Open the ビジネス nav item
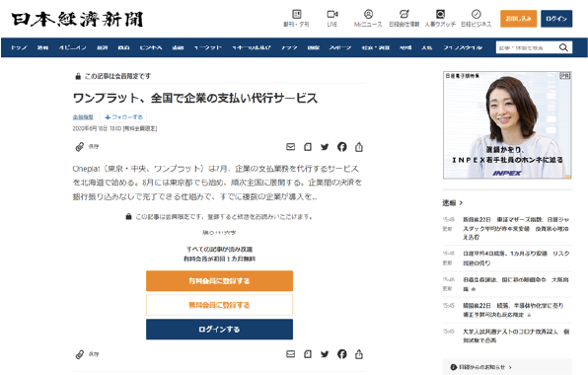Viewport: 588px width, 375px height. pyautogui.click(x=151, y=47)
